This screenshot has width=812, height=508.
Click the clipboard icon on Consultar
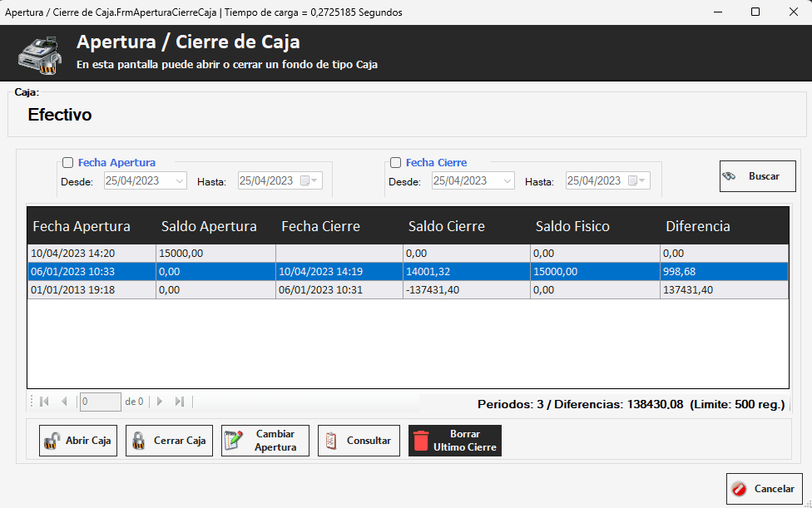pos(332,441)
